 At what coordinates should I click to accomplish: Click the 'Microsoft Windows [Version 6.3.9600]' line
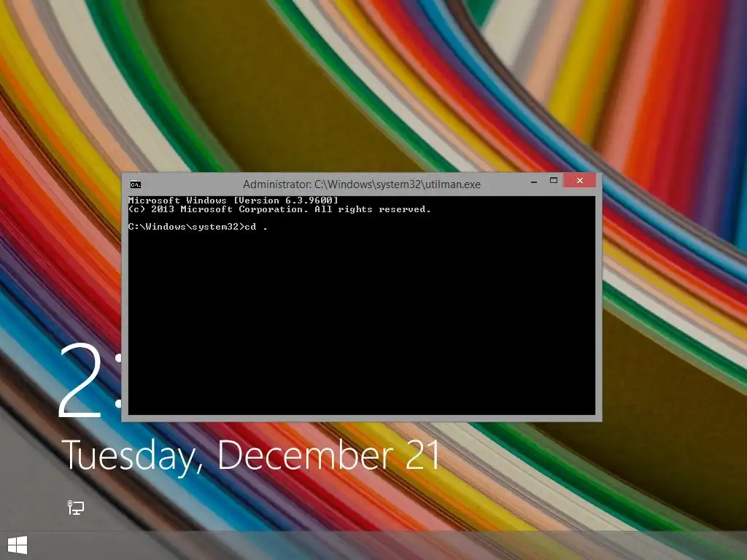(x=233, y=201)
